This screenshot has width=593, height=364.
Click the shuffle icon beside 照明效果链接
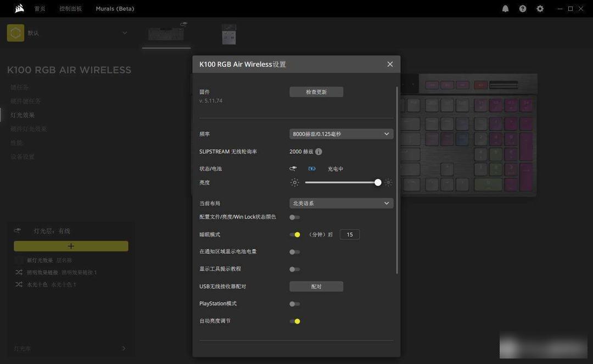pos(19,272)
